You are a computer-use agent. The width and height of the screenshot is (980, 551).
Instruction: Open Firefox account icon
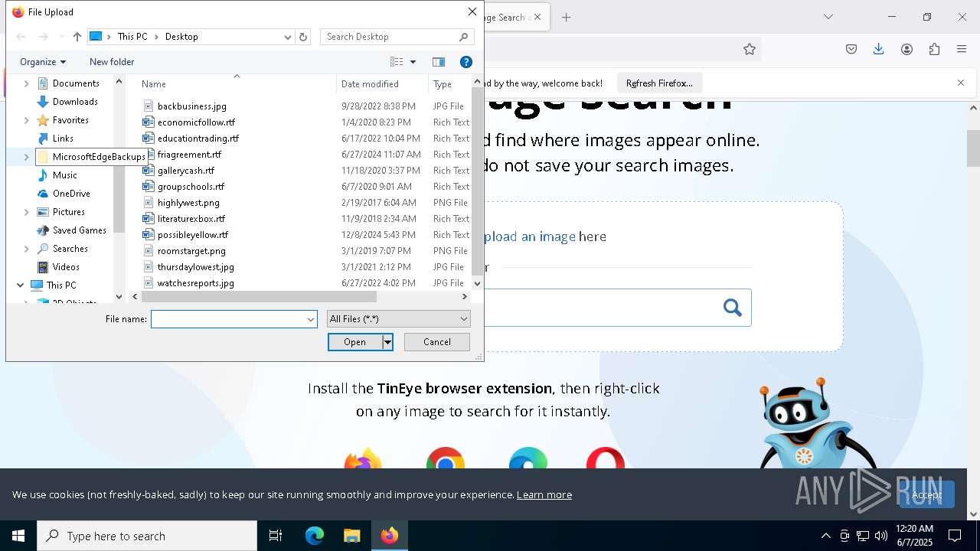(x=906, y=49)
